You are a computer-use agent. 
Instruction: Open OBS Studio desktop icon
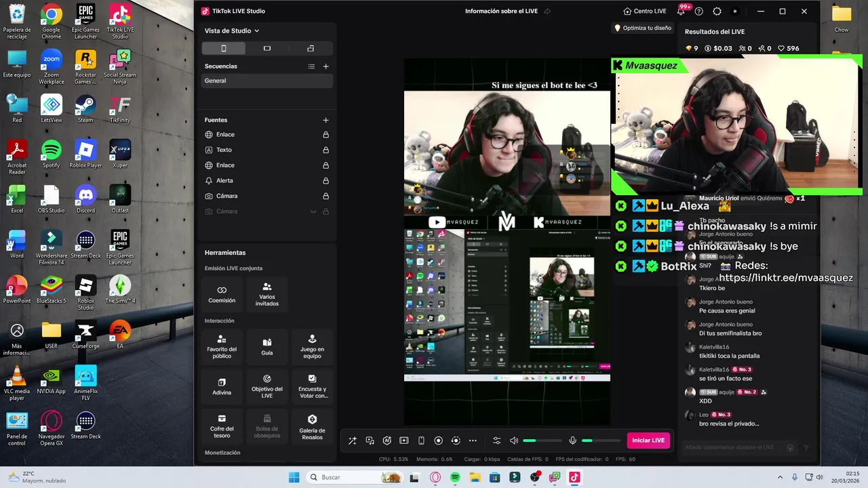click(x=51, y=199)
